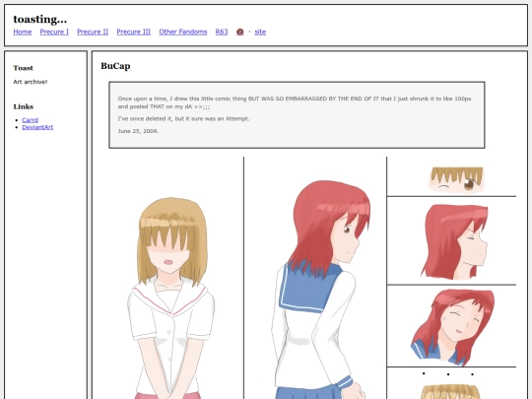Visit the Other Fandoms page
The height and width of the screenshot is (399, 532).
(x=183, y=32)
